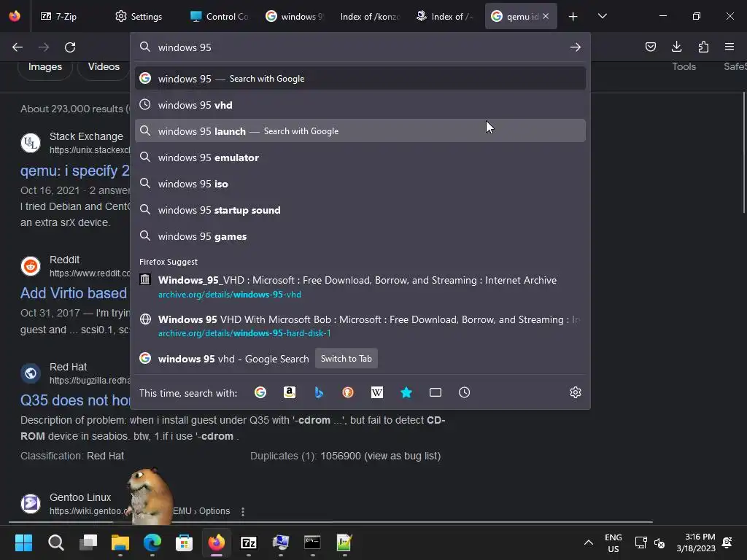Screen dimensions: 747x560
Task: Open Windows 95 VHD With Microsoft Bob suggestion
Action: point(360,326)
